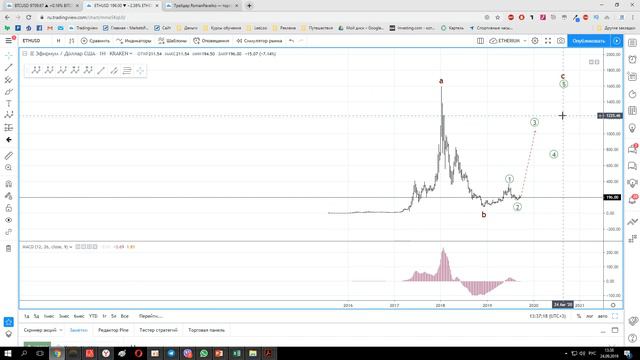Switch to the BTCUSD browser tab
Image resolution: width=640 pixels, height=360 pixels.
point(41,6)
